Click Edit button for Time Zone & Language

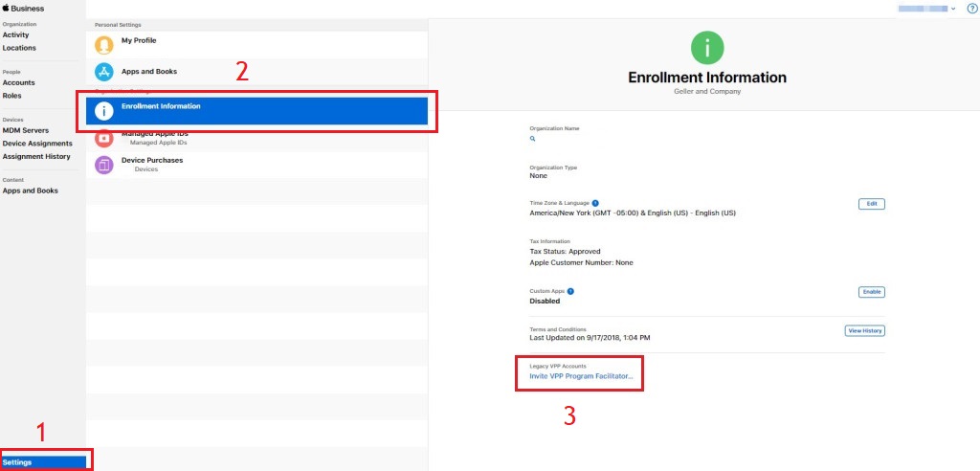[x=871, y=204]
